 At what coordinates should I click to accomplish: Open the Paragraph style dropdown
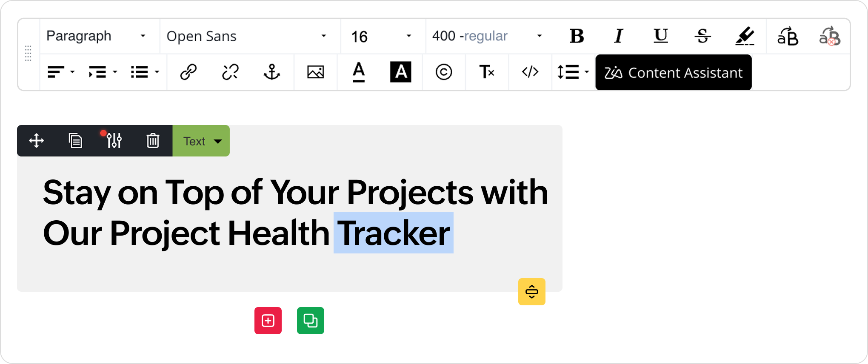[96, 37]
